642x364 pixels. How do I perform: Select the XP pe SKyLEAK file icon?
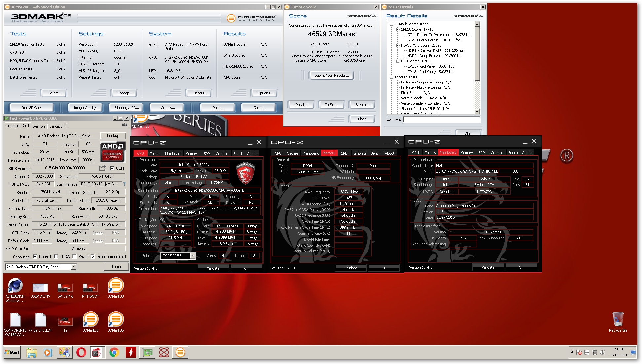[x=40, y=322]
